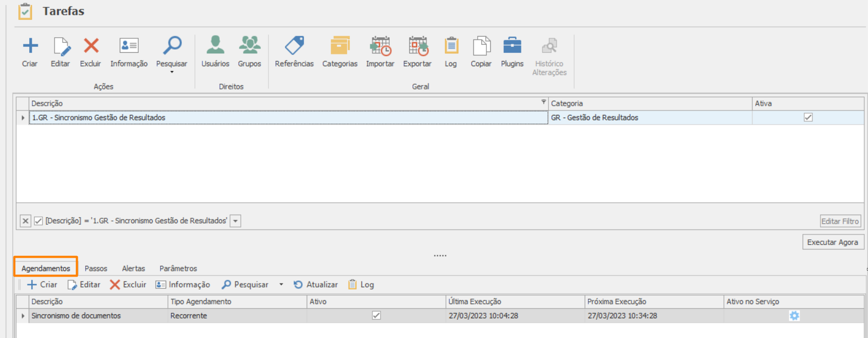Viewport: 868px width, 338px height.
Task: Open the Log clipboard icon in the ribbon
Action: click(x=451, y=46)
